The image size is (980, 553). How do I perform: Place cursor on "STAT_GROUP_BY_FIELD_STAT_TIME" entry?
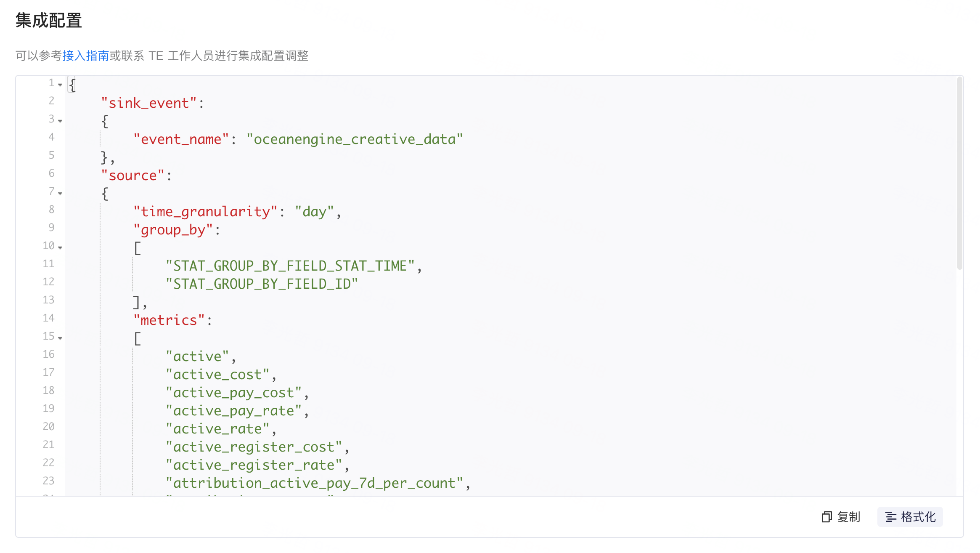(x=290, y=266)
